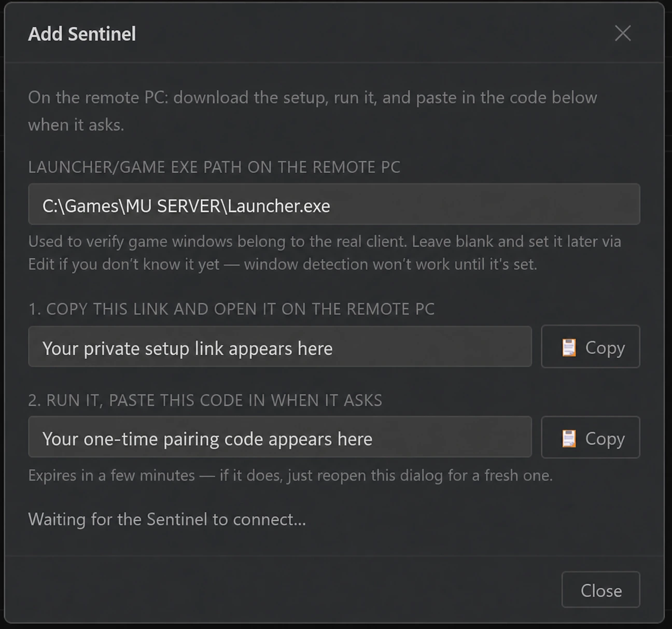Click the 'Your one-time pairing code' placeholder
Viewport: 672px width, 629px height.
[x=207, y=439]
